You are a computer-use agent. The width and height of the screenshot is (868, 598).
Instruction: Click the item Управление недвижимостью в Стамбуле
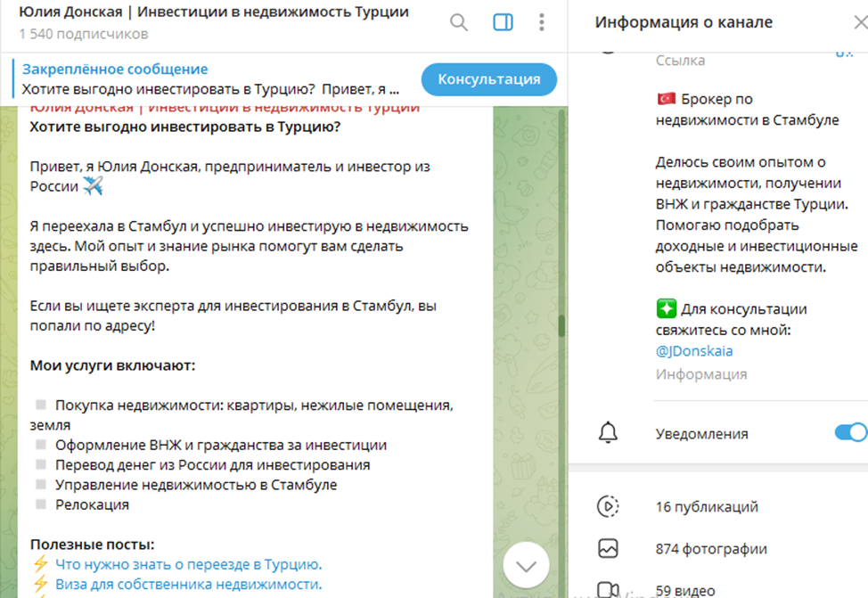point(196,485)
